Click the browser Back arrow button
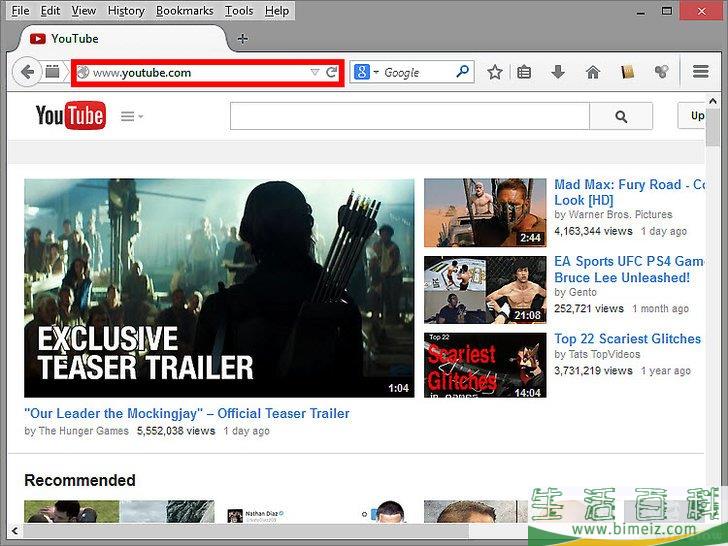The width and height of the screenshot is (728, 546). point(27,72)
